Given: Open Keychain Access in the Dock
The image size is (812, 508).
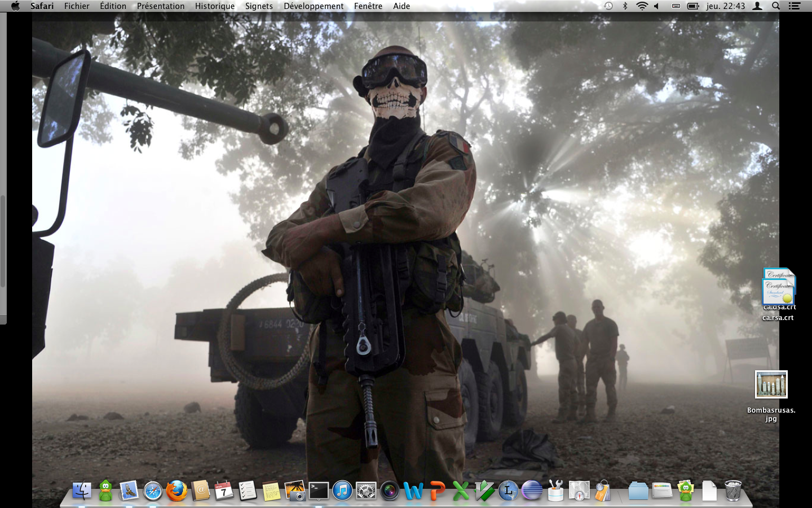Looking at the screenshot, I should pos(603,491).
